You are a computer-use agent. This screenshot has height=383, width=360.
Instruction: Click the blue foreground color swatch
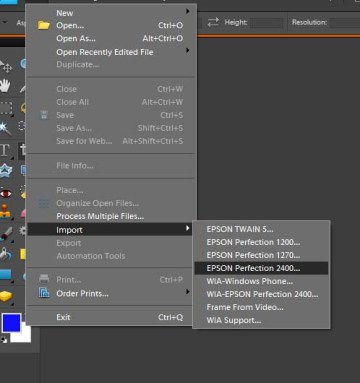coord(11,322)
